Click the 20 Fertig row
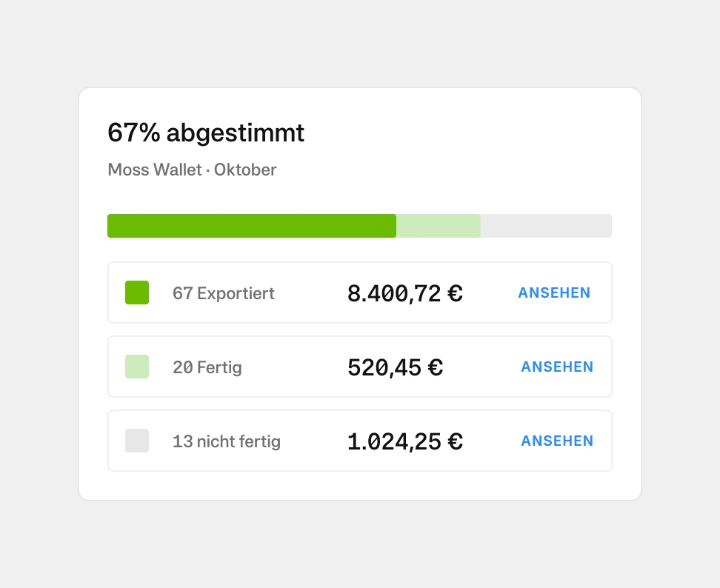The image size is (720, 588). (359, 367)
